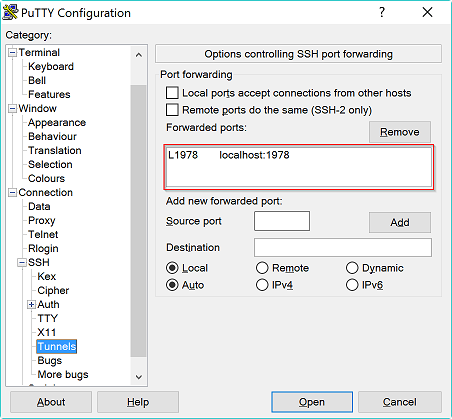Select the Tunnels category
This screenshot has width=452, height=419.
[57, 346]
